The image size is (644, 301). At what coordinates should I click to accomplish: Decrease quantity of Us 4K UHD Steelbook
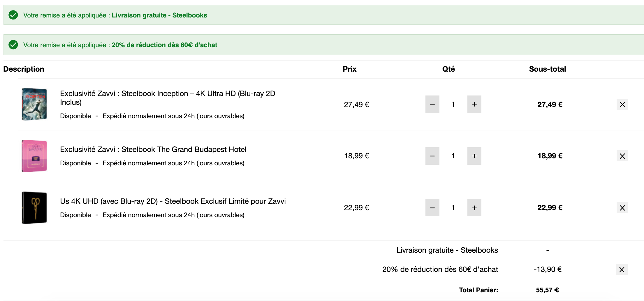click(432, 208)
